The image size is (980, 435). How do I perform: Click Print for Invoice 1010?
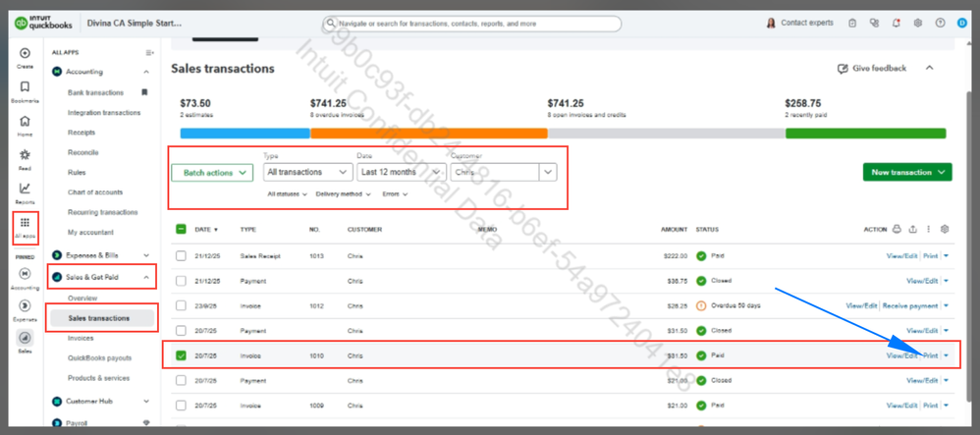coord(931,355)
